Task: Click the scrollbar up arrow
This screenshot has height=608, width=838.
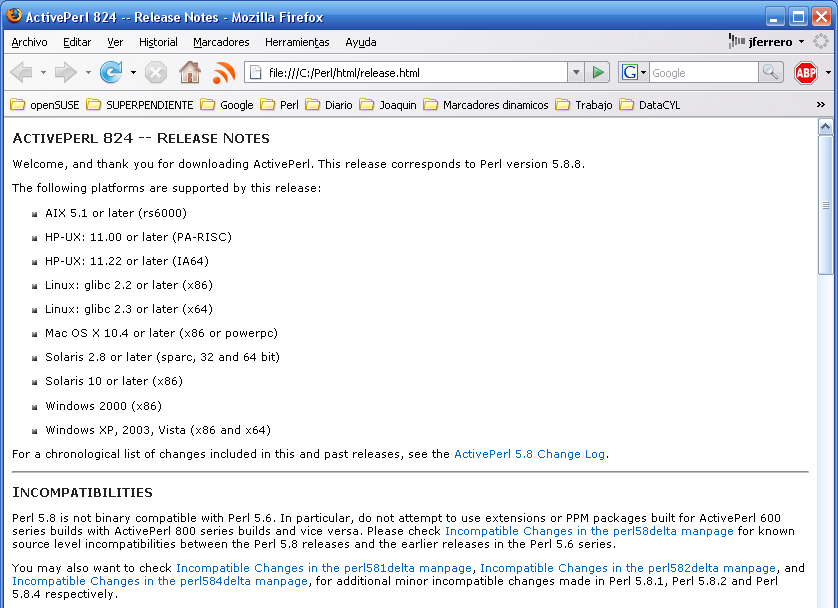Action: coord(826,127)
